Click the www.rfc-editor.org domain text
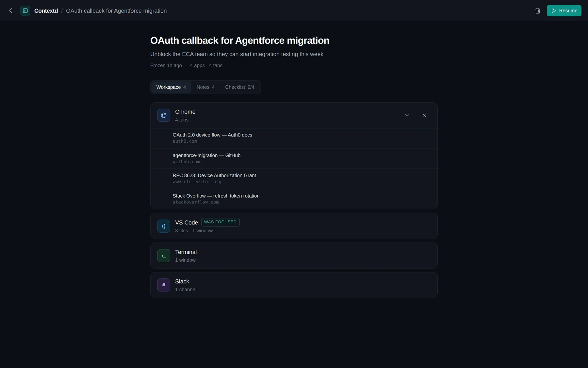588x368 pixels. [x=197, y=182]
